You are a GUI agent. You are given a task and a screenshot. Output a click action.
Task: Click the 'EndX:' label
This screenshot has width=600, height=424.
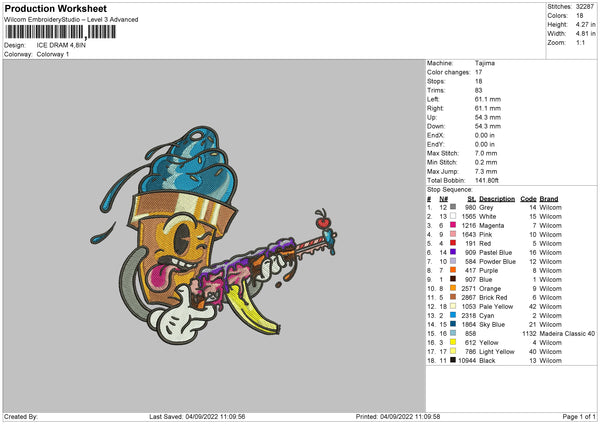coord(435,135)
